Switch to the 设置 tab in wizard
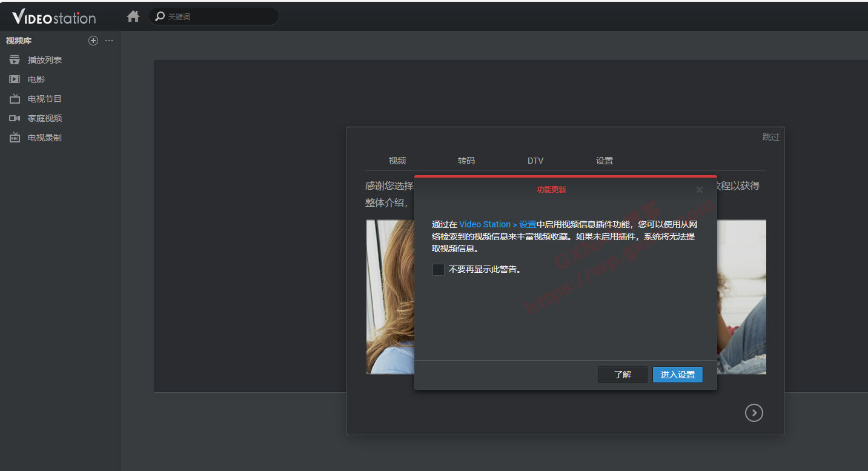 [605, 161]
